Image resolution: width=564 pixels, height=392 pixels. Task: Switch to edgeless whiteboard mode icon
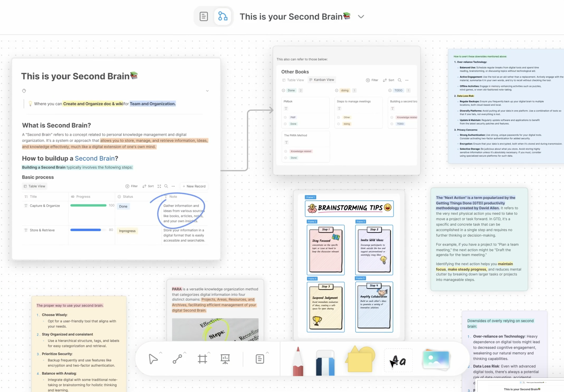click(222, 16)
